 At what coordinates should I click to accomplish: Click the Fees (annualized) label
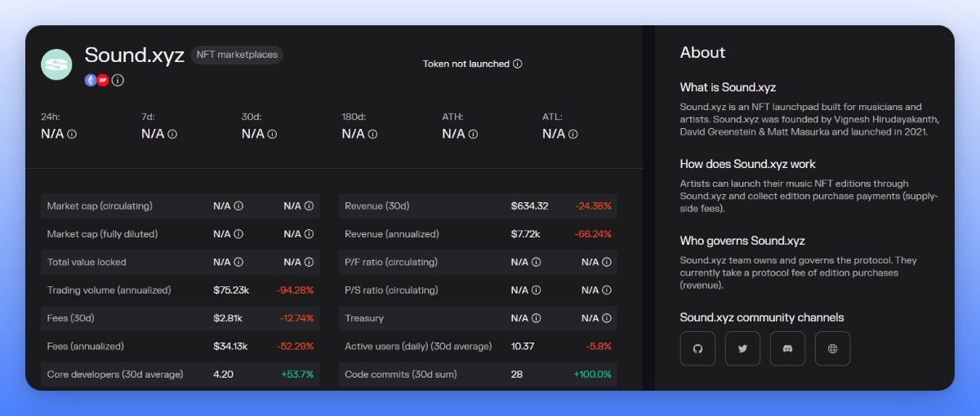click(85, 347)
